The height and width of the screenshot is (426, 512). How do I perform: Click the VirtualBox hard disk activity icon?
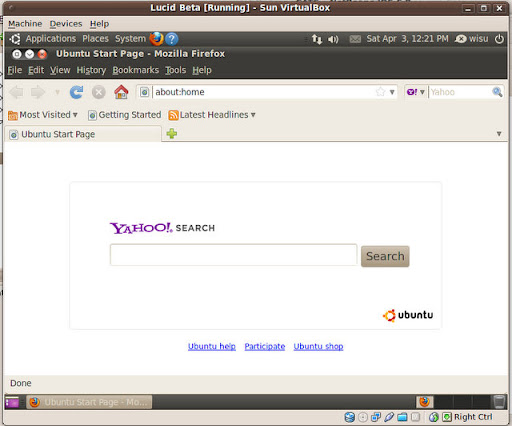(350, 417)
